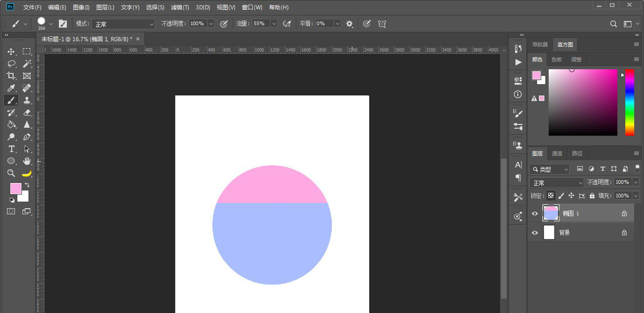The height and width of the screenshot is (313, 644).
Task: Toggle layer filtering on or off
Action: 637,168
